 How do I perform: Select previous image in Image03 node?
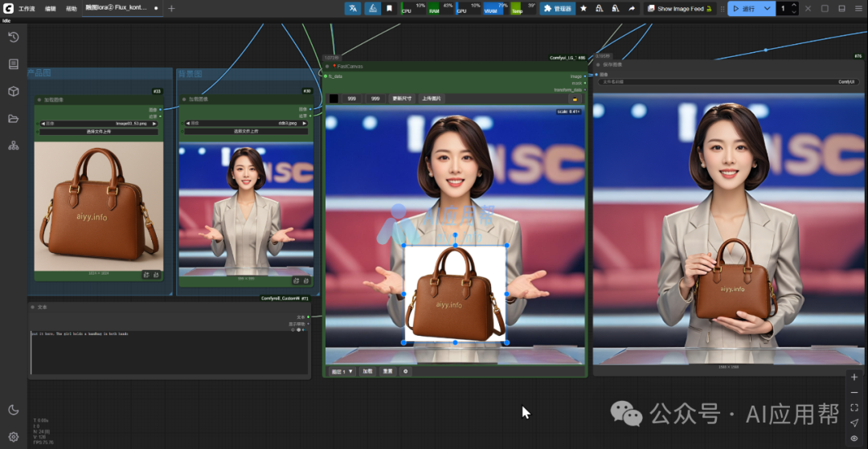click(x=43, y=124)
